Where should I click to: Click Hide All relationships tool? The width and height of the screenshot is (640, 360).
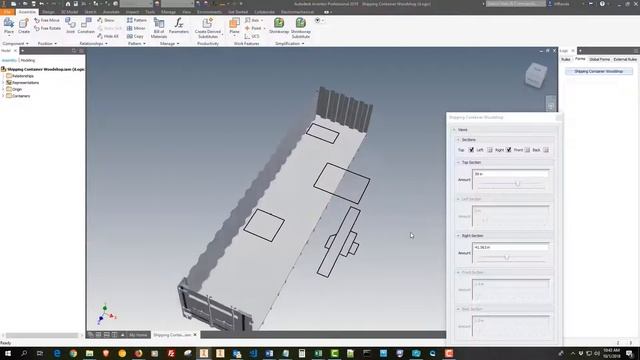108,36
